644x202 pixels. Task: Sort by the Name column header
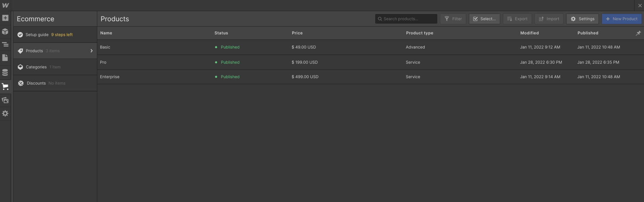point(106,33)
